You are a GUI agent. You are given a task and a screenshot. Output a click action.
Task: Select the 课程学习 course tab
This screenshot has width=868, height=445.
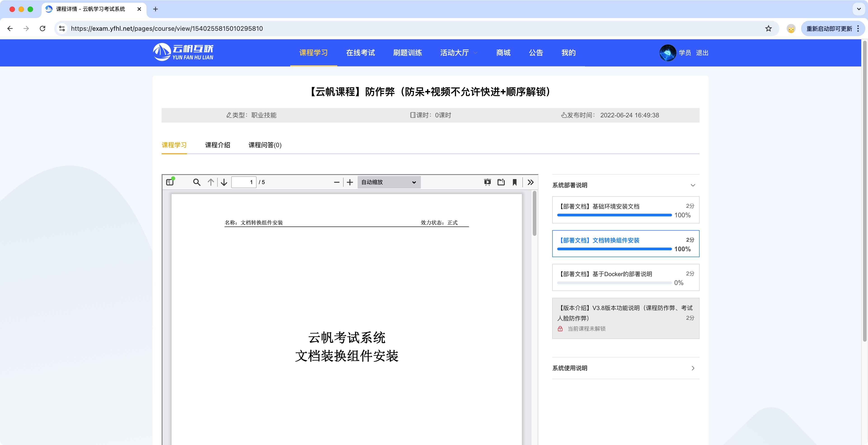(174, 145)
